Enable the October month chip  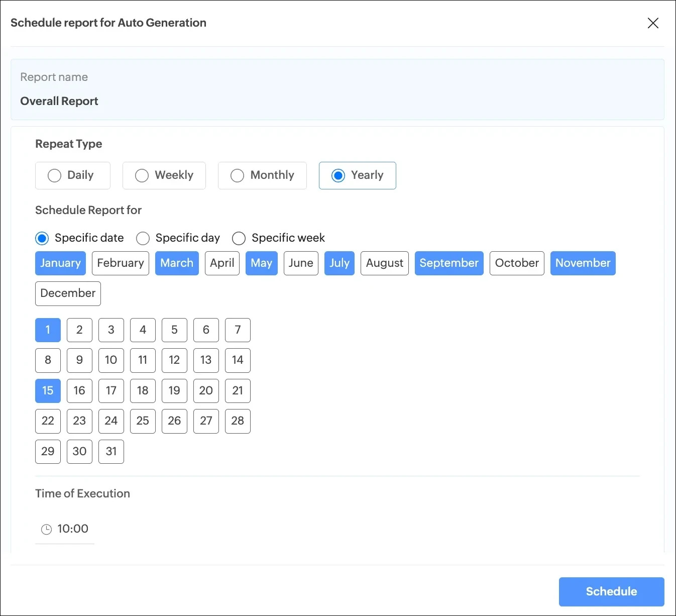point(516,263)
